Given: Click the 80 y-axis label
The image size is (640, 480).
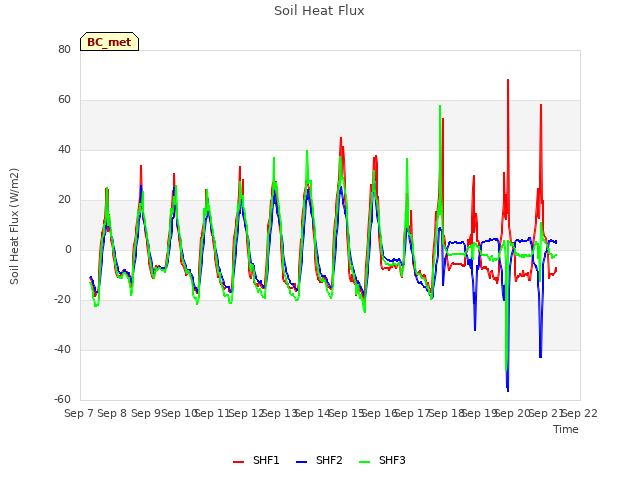Looking at the screenshot, I should (64, 49).
